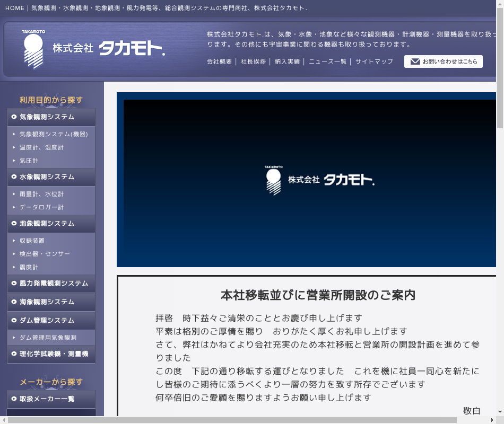Open the 風力発電観測システム category

pos(51,284)
